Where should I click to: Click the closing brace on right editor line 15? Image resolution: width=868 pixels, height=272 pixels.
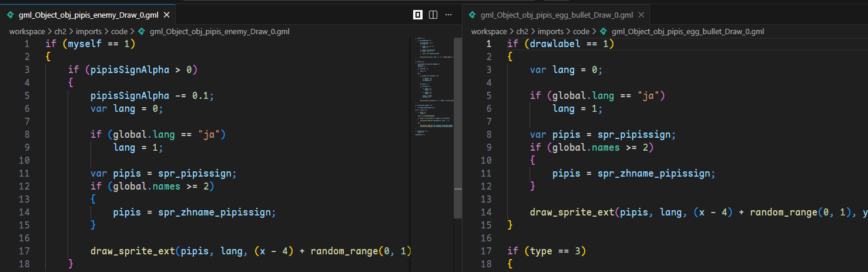click(510, 225)
